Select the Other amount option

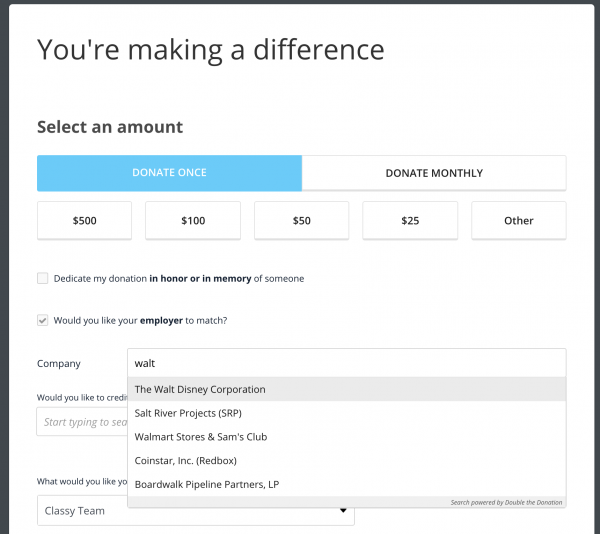click(x=518, y=221)
